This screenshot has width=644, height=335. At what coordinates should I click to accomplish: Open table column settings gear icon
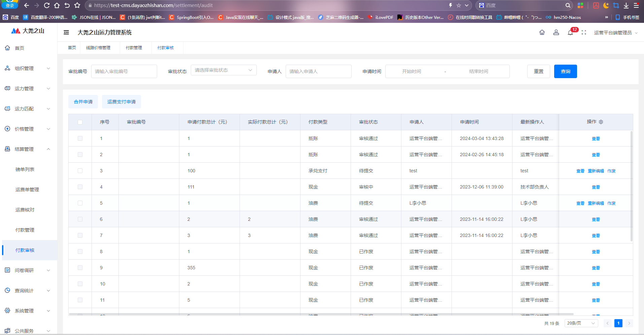tap(601, 122)
